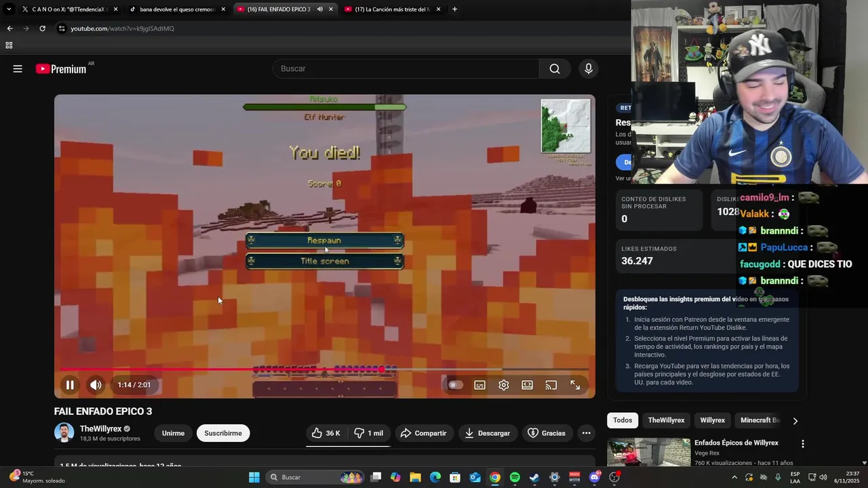Seek on the red video progress bar
The width and height of the screenshot is (868, 488).
pyautogui.click(x=325, y=369)
